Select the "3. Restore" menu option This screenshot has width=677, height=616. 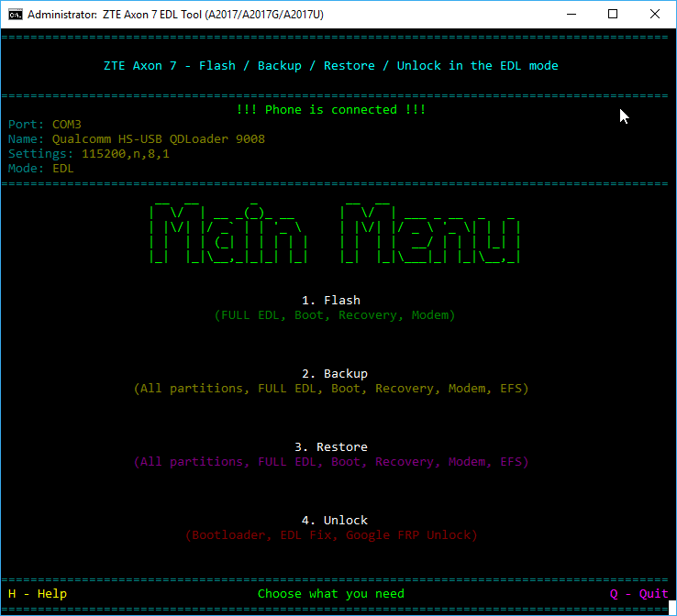(331, 447)
